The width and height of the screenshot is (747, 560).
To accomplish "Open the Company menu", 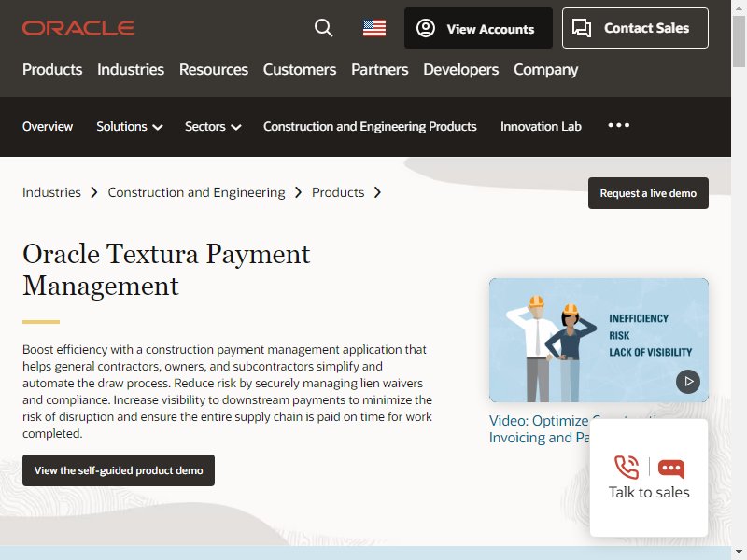I will 546,69.
